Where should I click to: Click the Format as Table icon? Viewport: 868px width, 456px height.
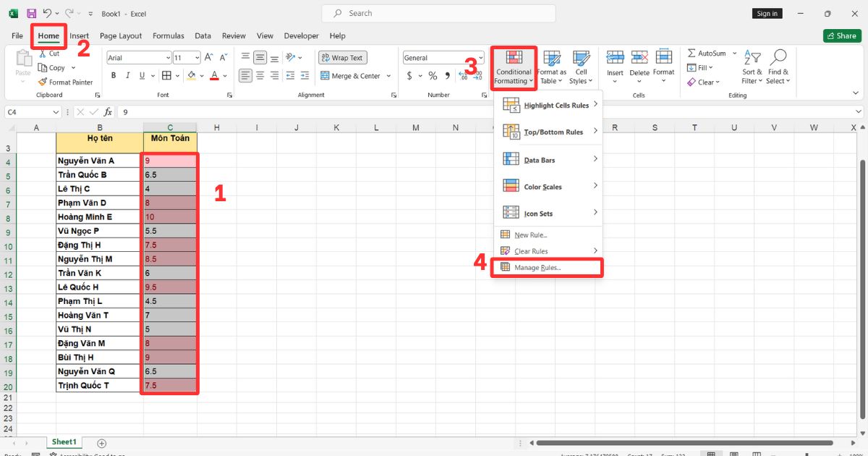click(x=552, y=67)
